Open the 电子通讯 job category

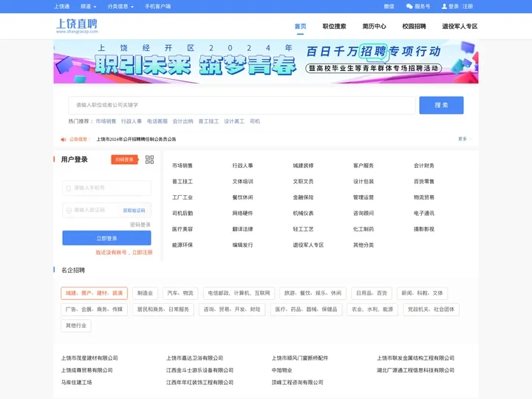424,213
